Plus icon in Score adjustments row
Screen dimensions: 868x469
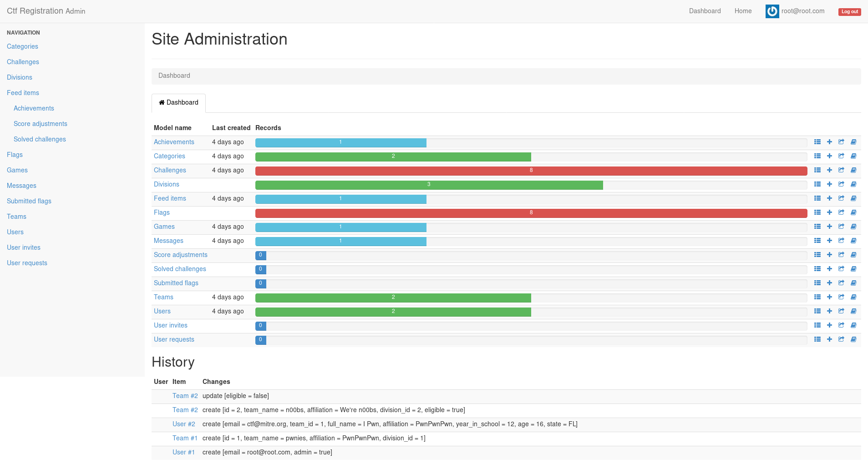829,255
